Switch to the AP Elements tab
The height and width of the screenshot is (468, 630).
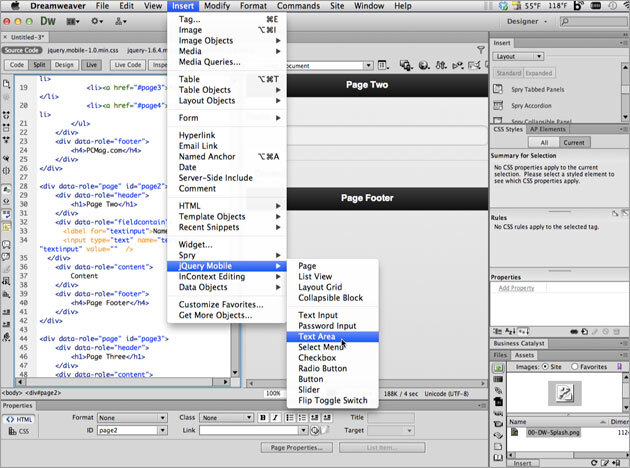[547, 129]
